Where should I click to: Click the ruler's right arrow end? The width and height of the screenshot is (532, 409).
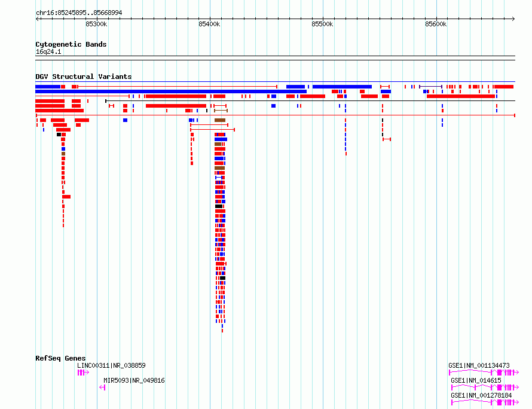(x=513, y=19)
